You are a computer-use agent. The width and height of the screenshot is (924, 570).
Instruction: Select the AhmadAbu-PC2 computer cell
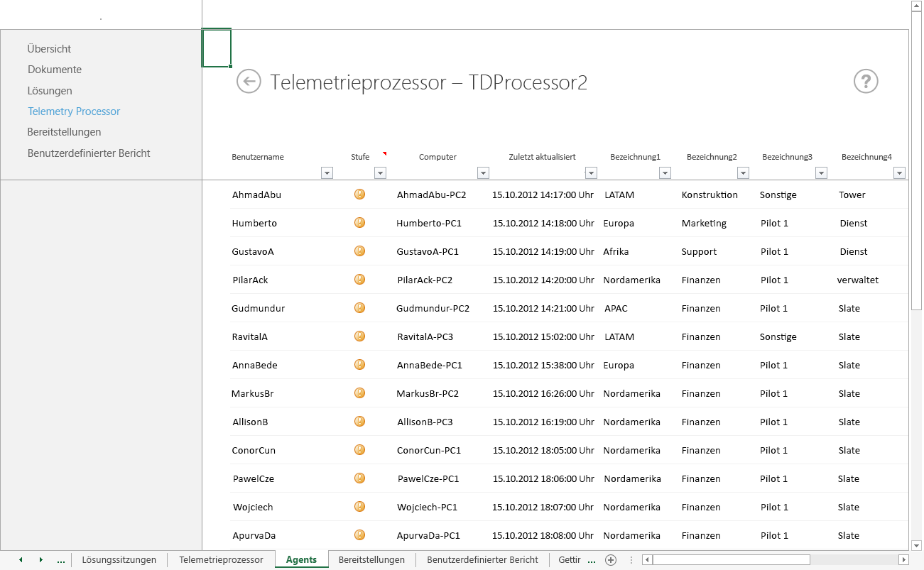point(432,194)
